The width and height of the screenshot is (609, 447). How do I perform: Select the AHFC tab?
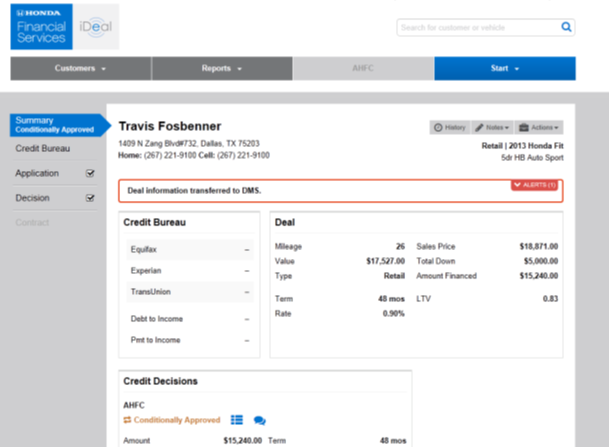click(x=363, y=69)
